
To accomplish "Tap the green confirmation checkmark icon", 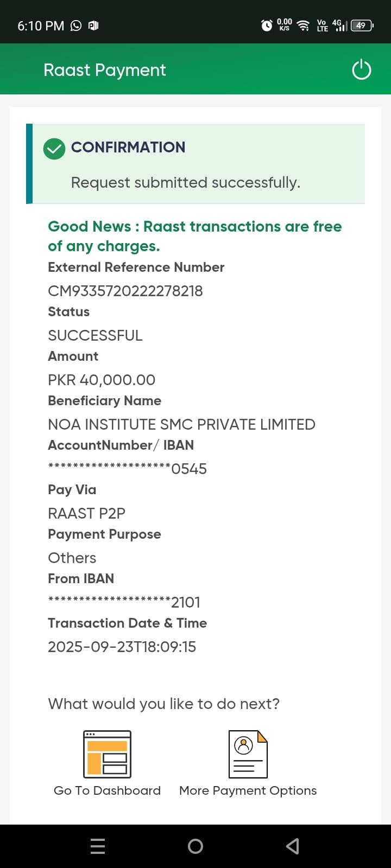I will point(54,148).
